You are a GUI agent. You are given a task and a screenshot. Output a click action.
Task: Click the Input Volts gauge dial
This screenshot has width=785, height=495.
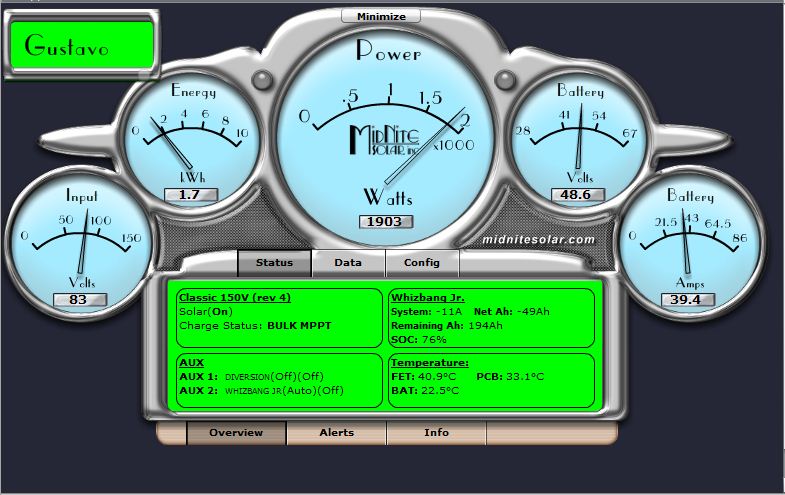[81, 245]
